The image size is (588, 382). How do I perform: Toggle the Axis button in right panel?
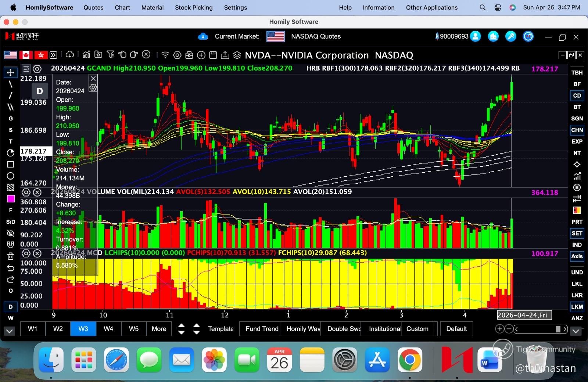click(577, 256)
